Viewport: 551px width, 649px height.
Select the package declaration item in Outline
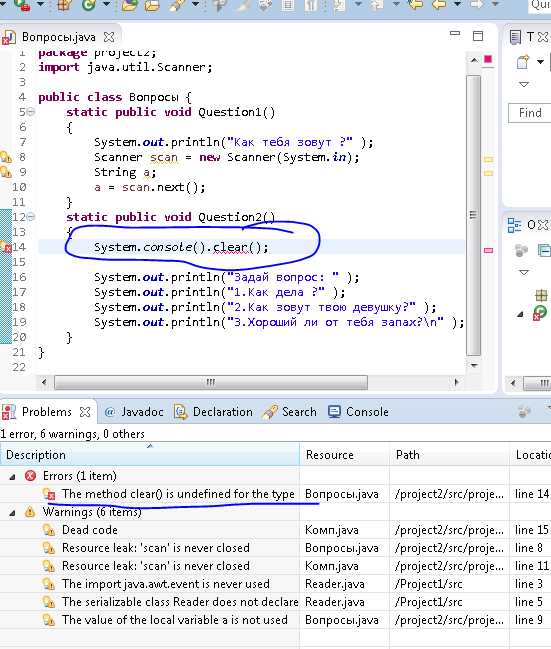541,295
